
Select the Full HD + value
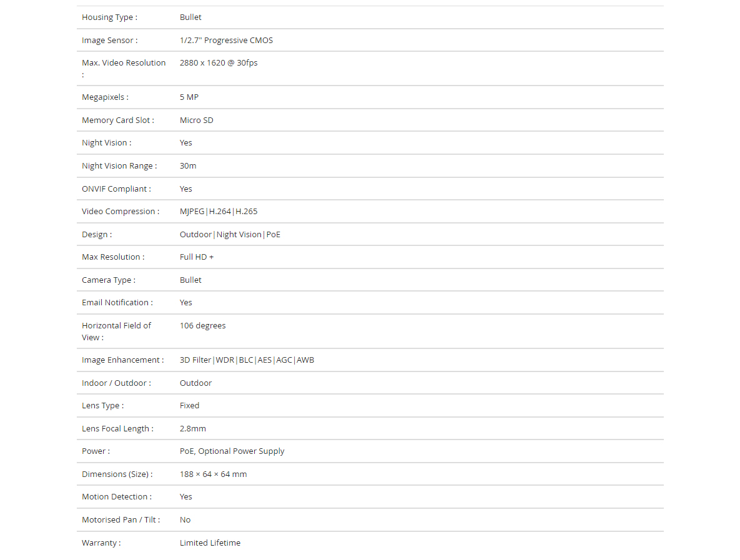tap(196, 257)
